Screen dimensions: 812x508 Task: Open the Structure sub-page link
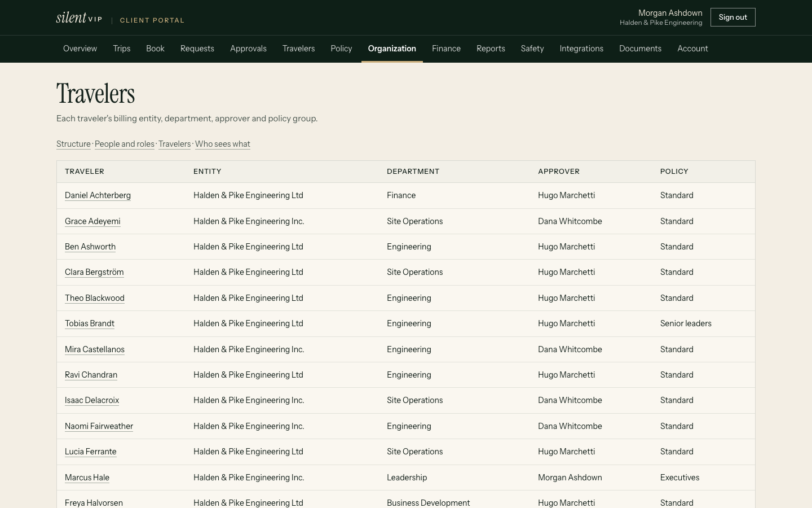[x=73, y=144]
